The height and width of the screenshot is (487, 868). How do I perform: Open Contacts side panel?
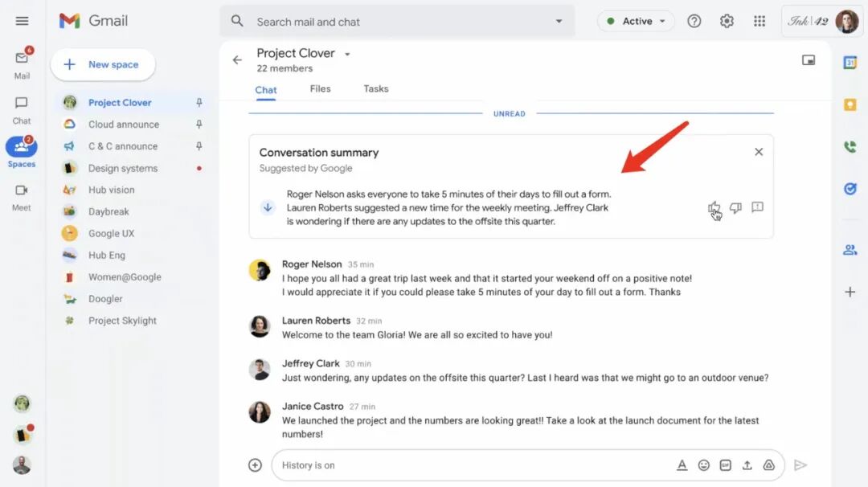(850, 250)
